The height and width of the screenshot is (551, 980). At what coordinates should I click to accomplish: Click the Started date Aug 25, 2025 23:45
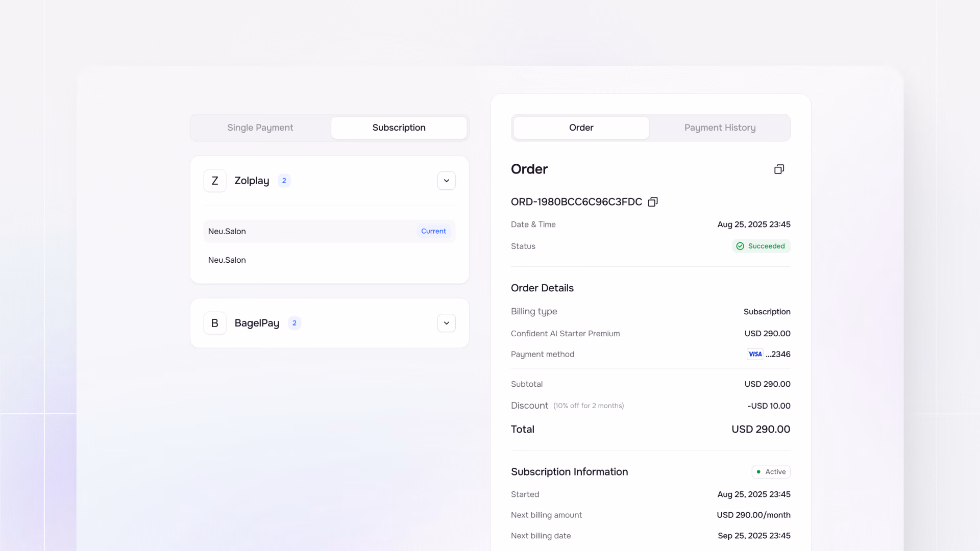coord(754,494)
